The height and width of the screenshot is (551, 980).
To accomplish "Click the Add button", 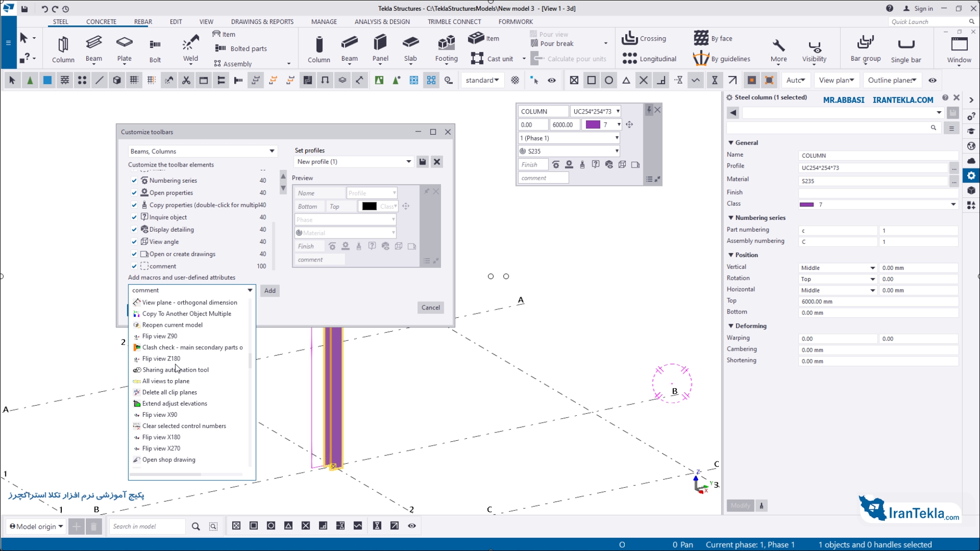I will [x=270, y=290].
